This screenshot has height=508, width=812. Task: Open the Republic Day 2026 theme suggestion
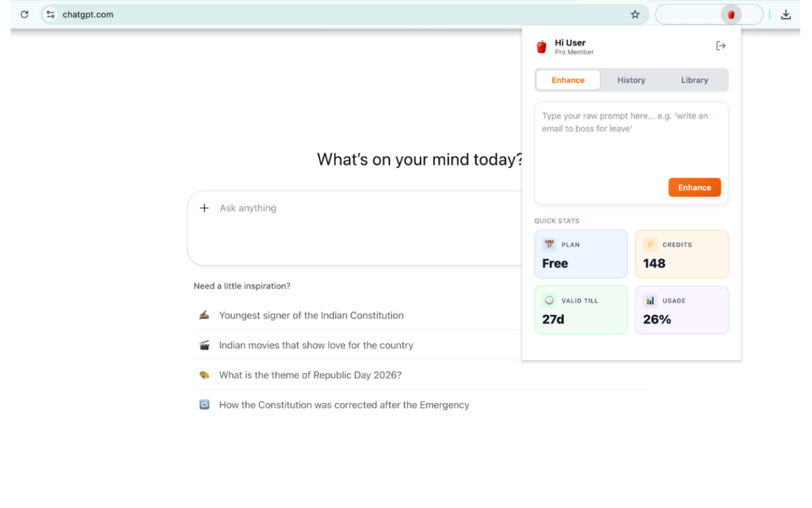[310, 375]
